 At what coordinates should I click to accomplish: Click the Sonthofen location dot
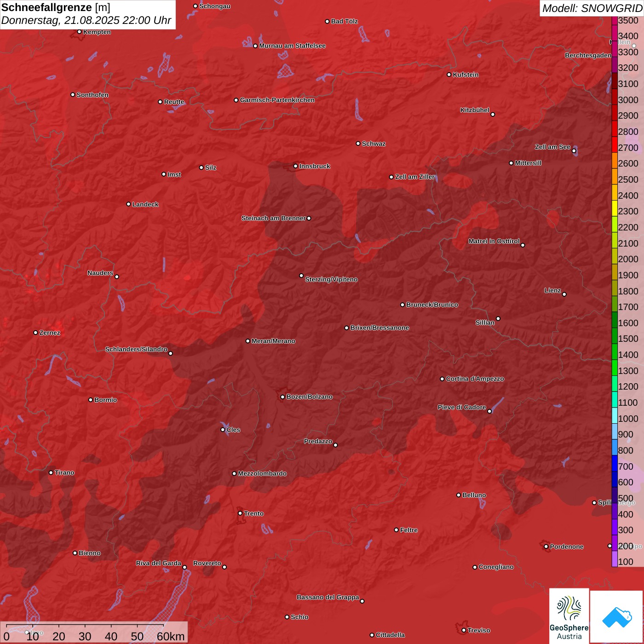[x=73, y=95]
